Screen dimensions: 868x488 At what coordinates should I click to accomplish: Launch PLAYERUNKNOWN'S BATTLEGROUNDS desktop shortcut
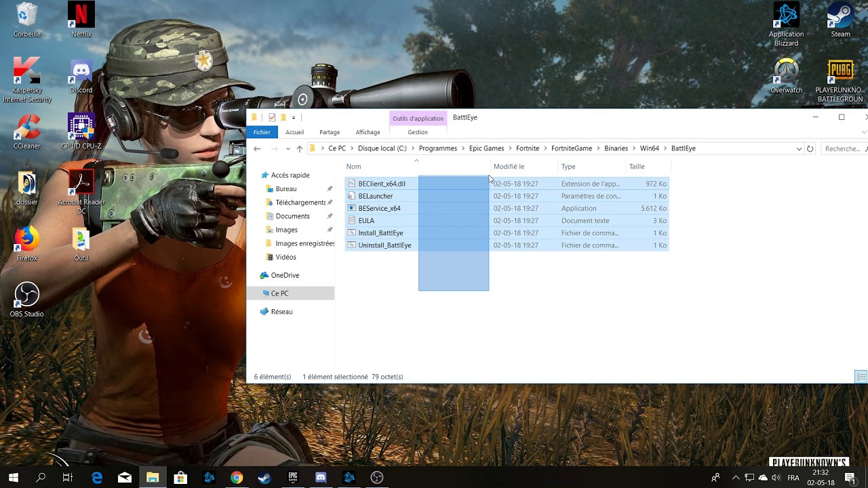(x=840, y=81)
